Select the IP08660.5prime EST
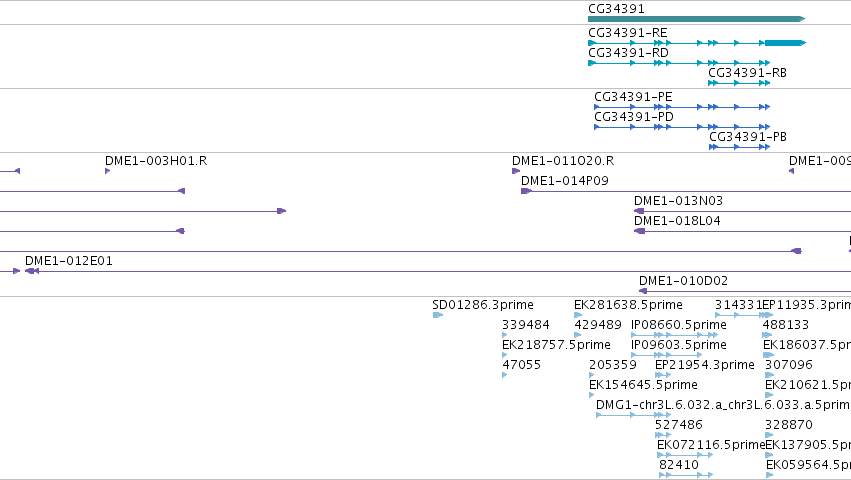Viewport: 851px width, 480px height. pos(675,335)
